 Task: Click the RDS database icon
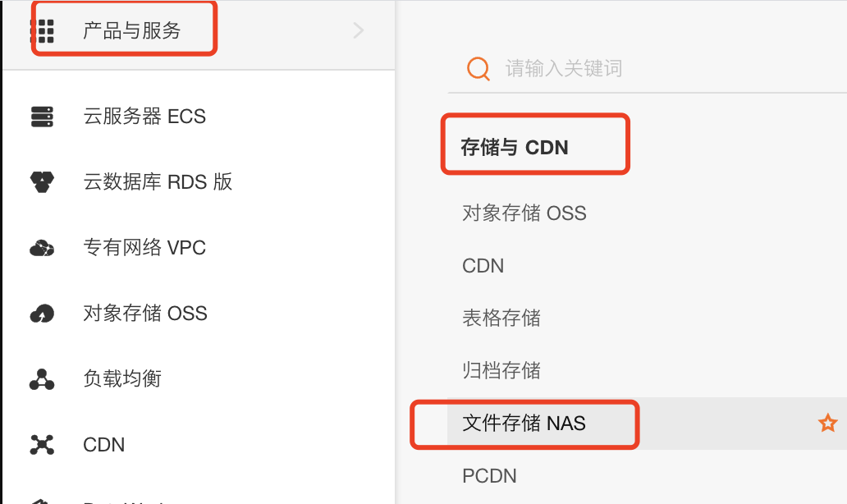tap(42, 181)
